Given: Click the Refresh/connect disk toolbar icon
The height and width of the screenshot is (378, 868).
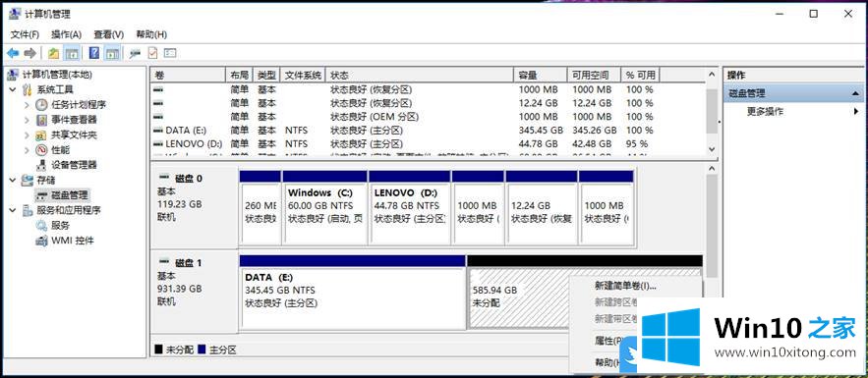Looking at the screenshot, I should click(x=135, y=53).
